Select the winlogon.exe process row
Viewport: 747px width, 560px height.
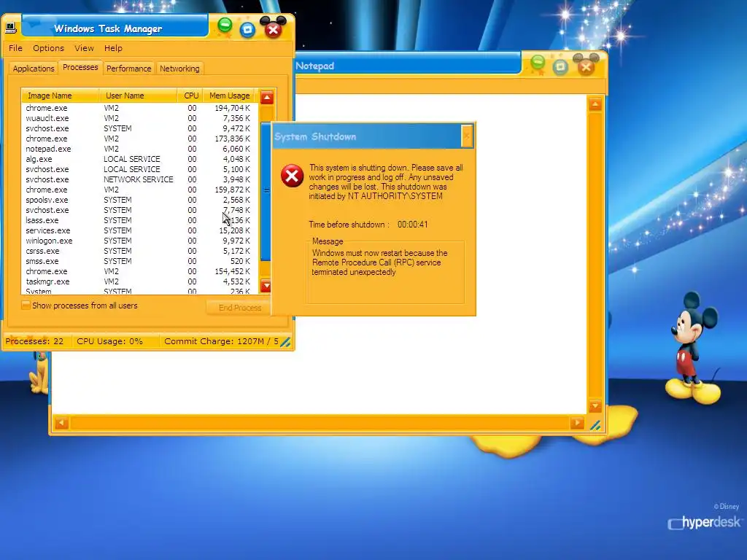point(139,241)
